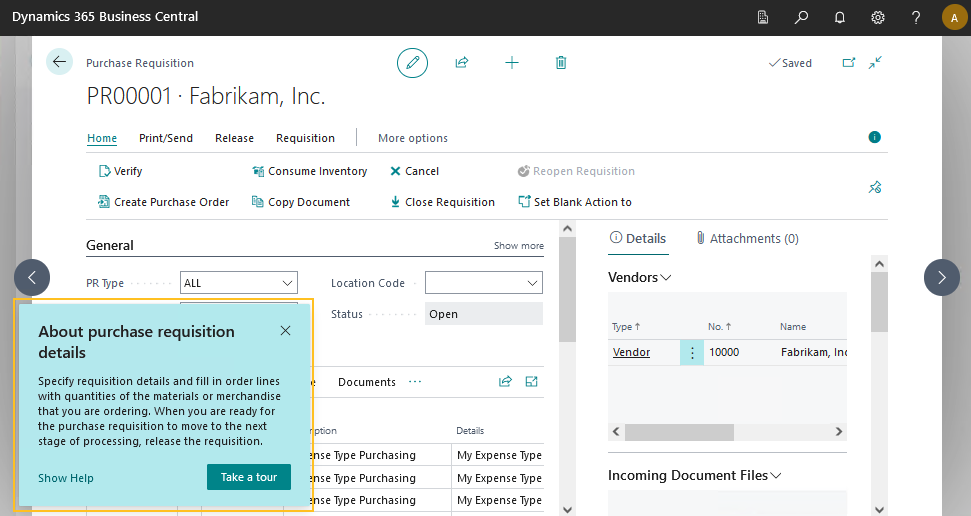Click the Take a tour button
The height and width of the screenshot is (516, 971).
click(249, 477)
